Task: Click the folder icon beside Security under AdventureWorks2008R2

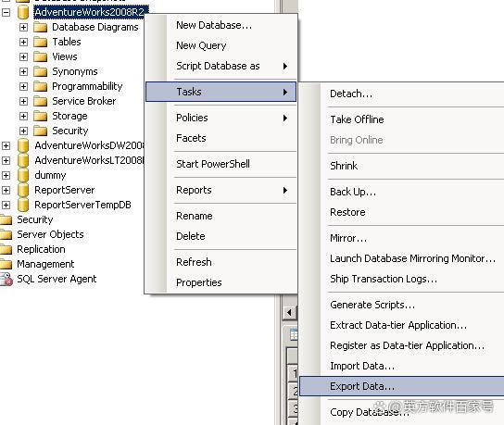Action: 41,131
